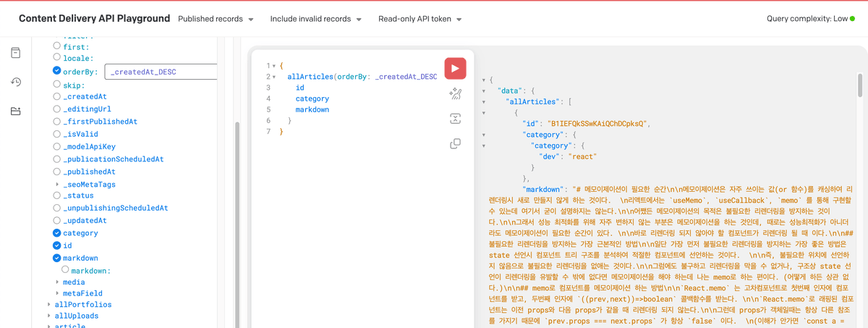Open the Published records dropdown

[216, 19]
